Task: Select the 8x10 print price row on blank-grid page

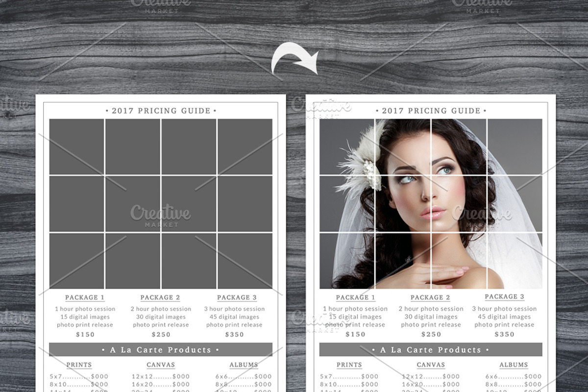Action: pyautogui.click(x=79, y=385)
